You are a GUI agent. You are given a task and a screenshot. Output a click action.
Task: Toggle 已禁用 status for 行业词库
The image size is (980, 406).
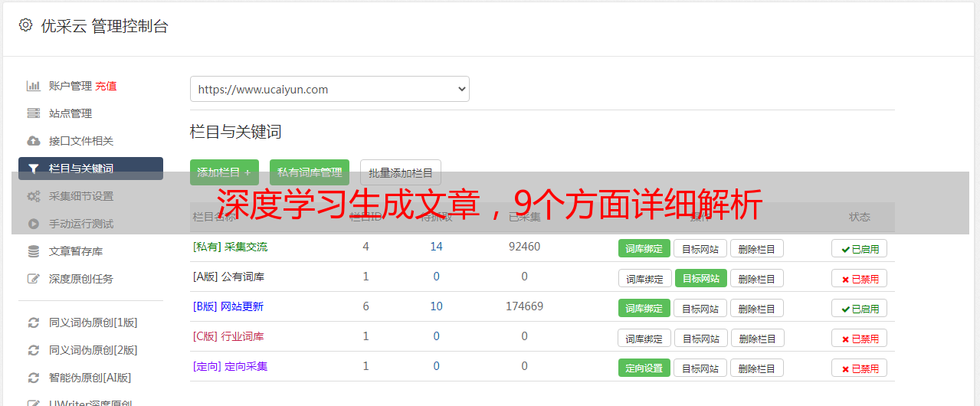click(x=859, y=338)
